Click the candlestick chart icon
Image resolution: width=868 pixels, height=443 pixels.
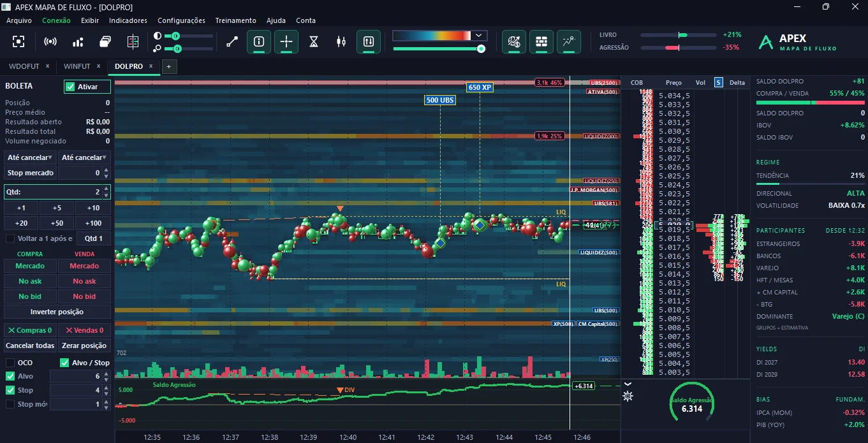click(341, 42)
